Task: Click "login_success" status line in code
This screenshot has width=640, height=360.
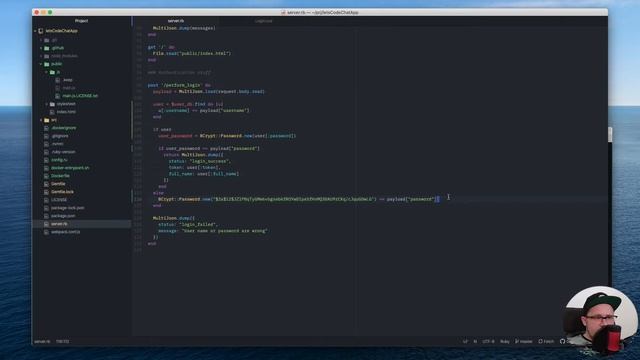Action: pos(200,161)
